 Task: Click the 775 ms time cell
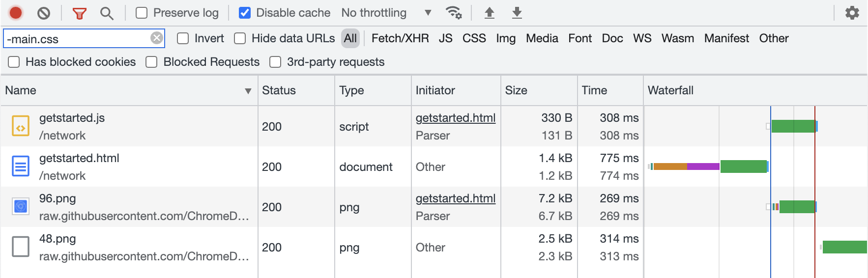(x=619, y=158)
